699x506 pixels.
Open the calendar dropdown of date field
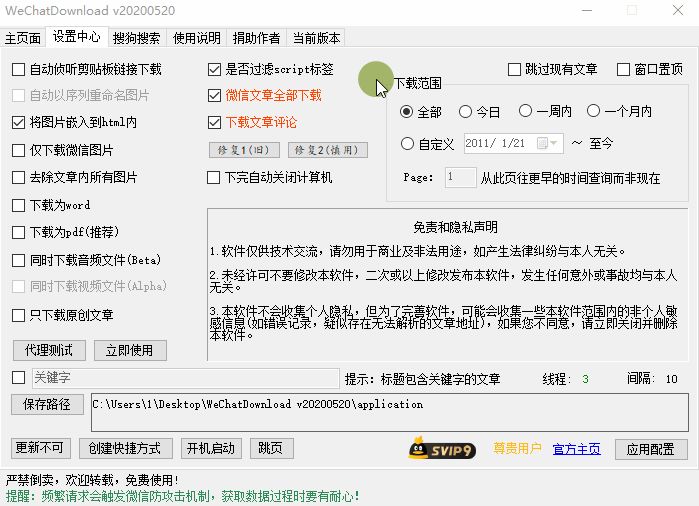[x=548, y=143]
